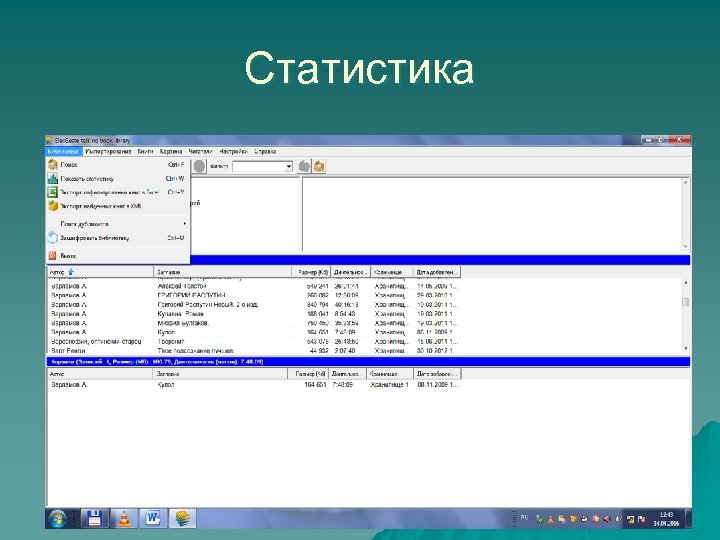This screenshot has height=540, width=720.
Task: Click the book list vertical scrollbar thumb
Action: pyautogui.click(x=686, y=302)
